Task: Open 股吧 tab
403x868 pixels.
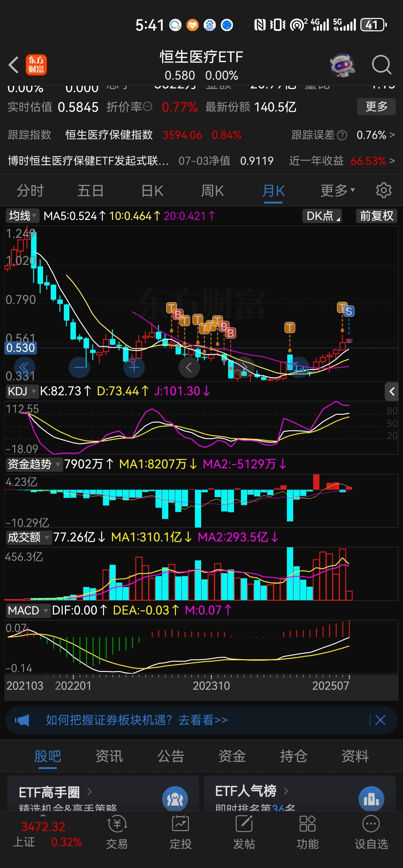Action: click(x=48, y=756)
